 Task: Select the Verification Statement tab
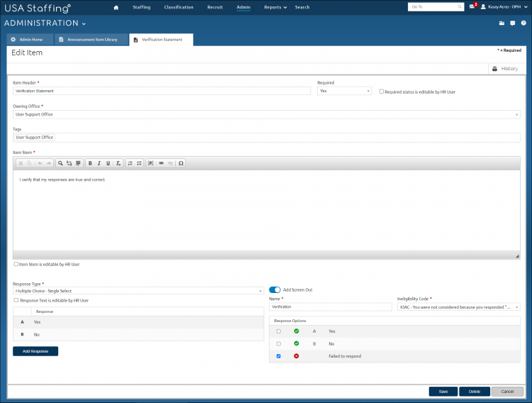pos(161,40)
